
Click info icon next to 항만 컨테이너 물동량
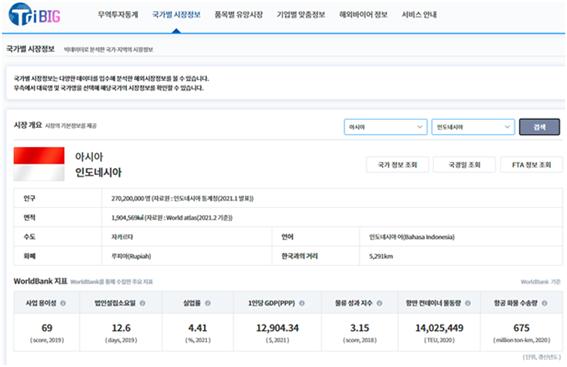[x=468, y=303]
